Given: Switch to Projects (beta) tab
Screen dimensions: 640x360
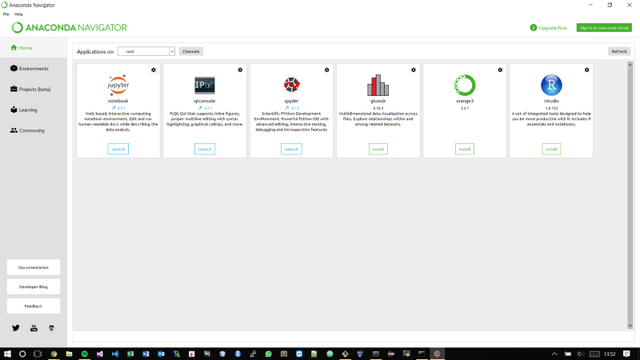Looking at the screenshot, I should point(33,89).
